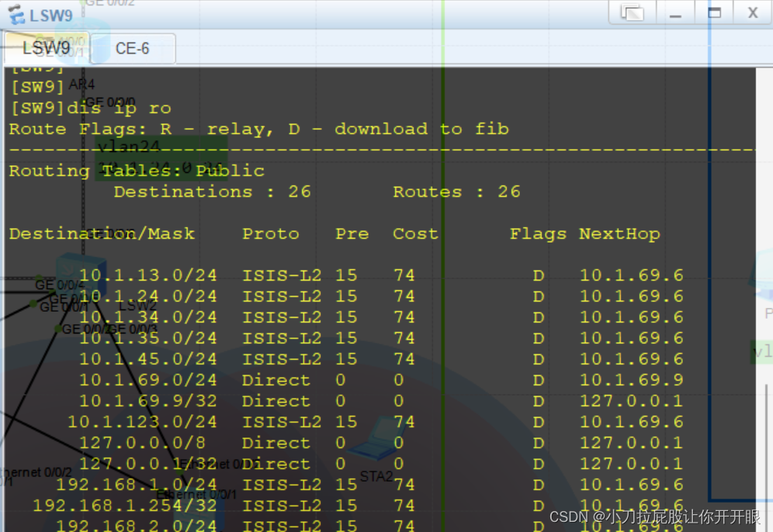Click the LSW9 window title icon
This screenshot has width=773, height=532.
pos(16,15)
